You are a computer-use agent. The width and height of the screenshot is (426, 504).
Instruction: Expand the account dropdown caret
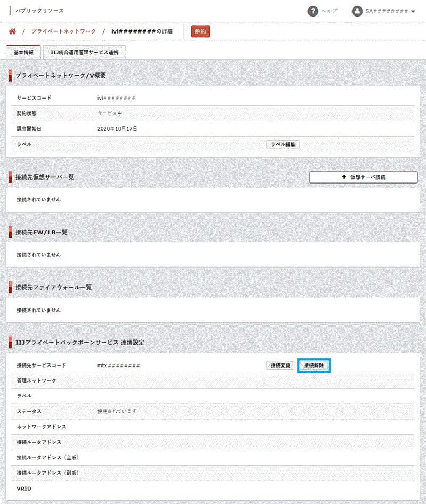pos(413,12)
